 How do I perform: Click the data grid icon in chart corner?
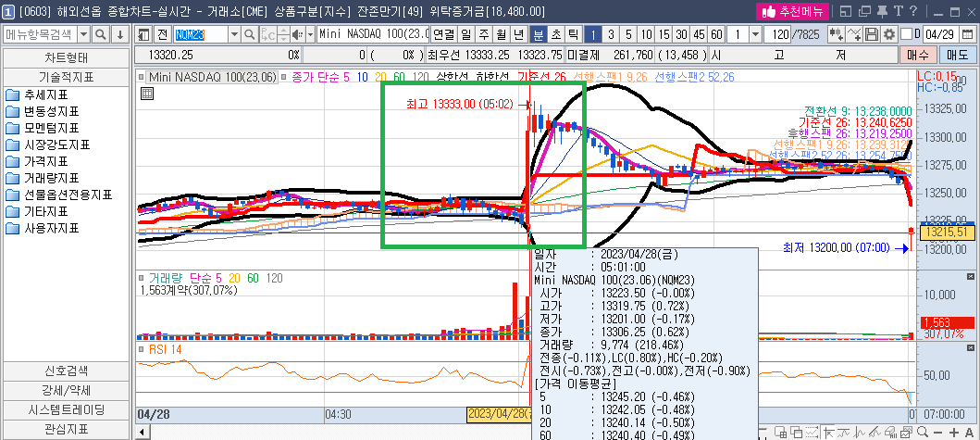click(147, 94)
